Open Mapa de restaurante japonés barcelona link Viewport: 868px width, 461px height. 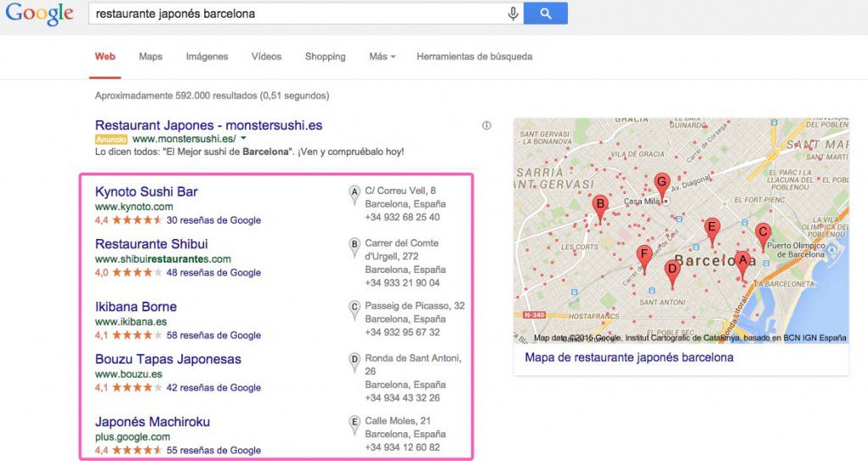[x=630, y=358]
